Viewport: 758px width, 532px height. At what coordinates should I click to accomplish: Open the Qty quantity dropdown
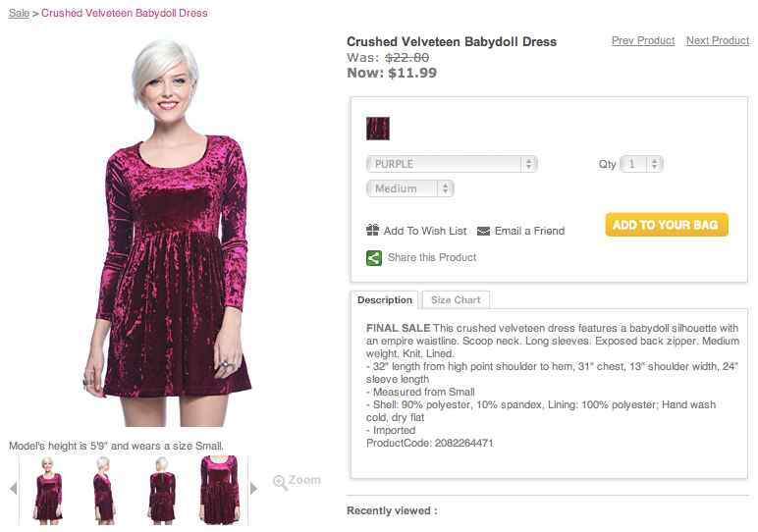coord(643,164)
